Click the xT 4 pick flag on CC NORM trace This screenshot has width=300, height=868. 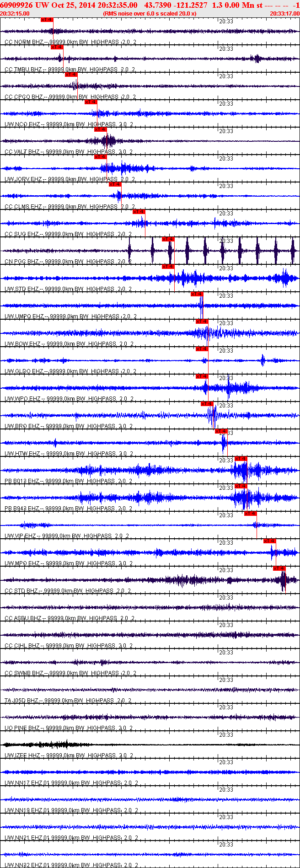coord(47,20)
